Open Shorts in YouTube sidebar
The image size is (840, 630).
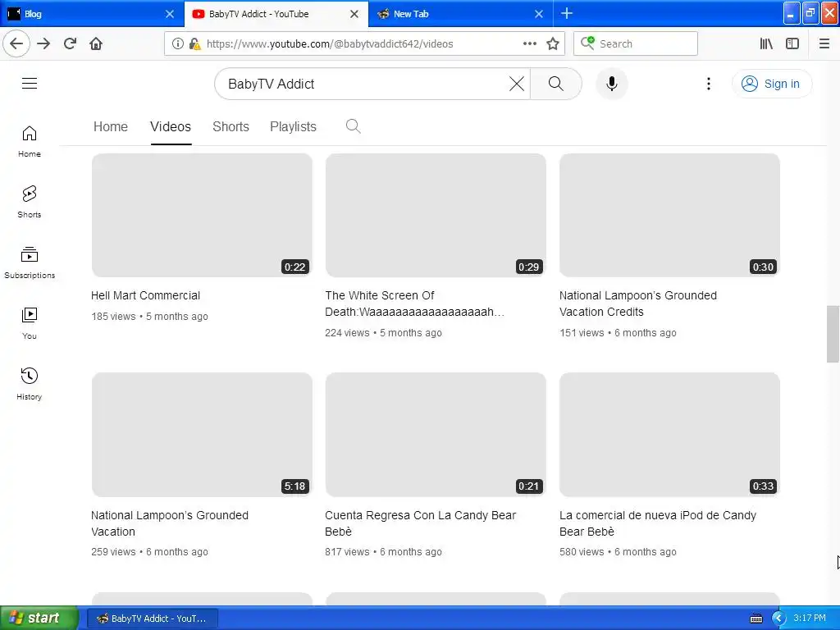(30, 202)
